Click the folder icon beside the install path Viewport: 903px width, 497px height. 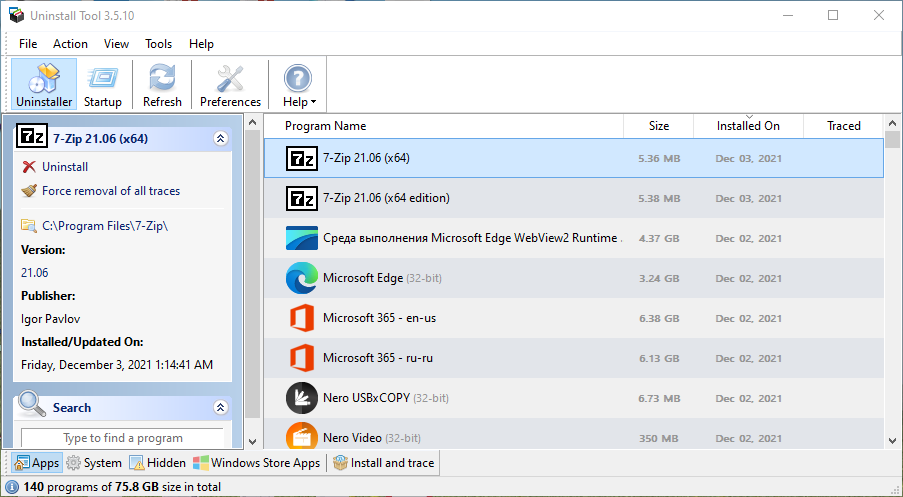tap(29, 225)
